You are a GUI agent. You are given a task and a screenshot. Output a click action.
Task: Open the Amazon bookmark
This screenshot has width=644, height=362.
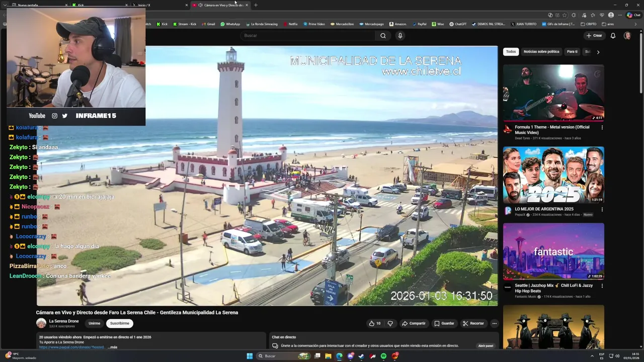point(397,24)
